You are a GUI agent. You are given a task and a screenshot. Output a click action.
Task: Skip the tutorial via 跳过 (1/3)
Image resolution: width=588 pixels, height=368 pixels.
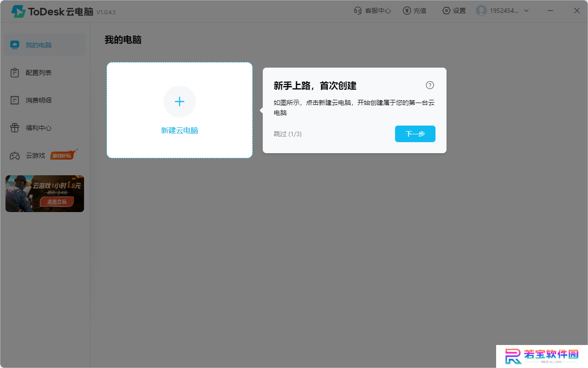(288, 134)
